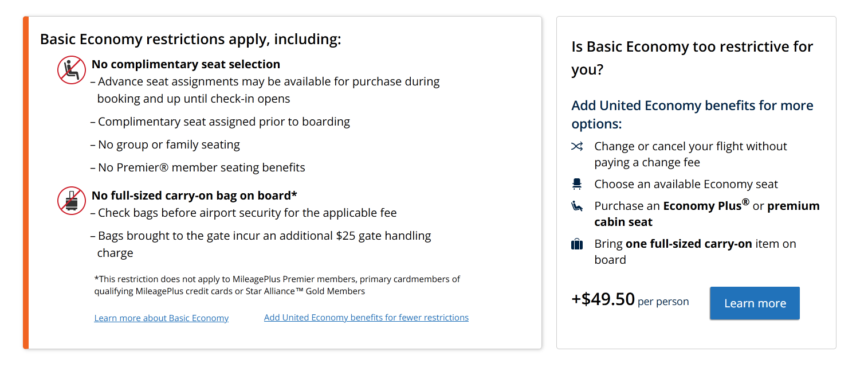Screen dimensions: 868x371
Task: Click the no seat selection icon
Action: (71, 70)
